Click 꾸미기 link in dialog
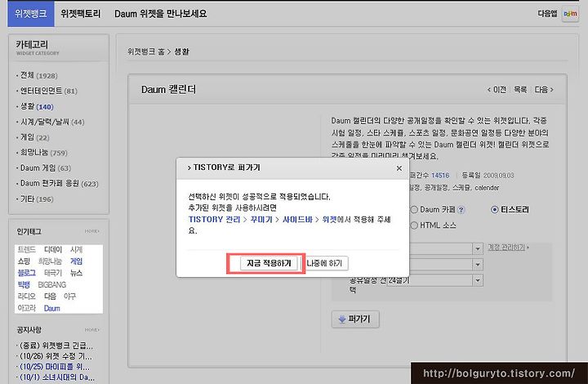 click(261, 220)
